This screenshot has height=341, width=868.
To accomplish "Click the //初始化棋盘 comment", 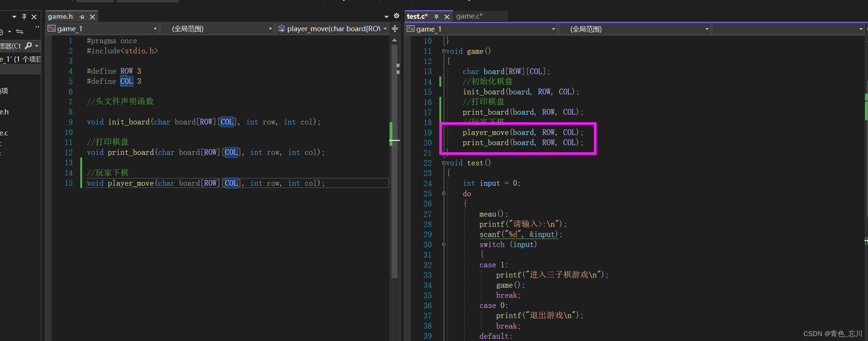I will pos(488,81).
